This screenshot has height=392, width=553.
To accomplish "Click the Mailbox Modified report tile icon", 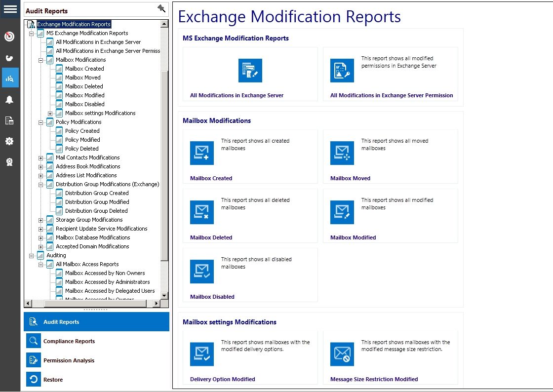I will [x=342, y=212].
